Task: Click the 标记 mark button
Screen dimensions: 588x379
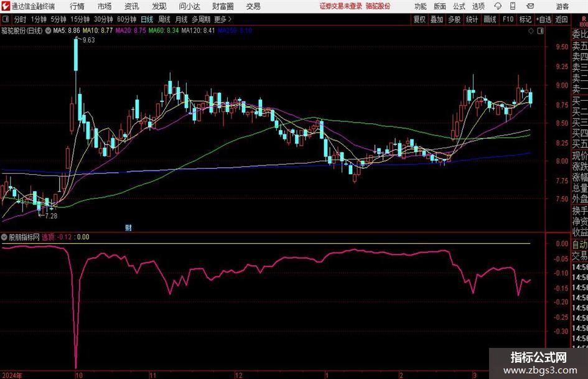Action: tap(525, 19)
